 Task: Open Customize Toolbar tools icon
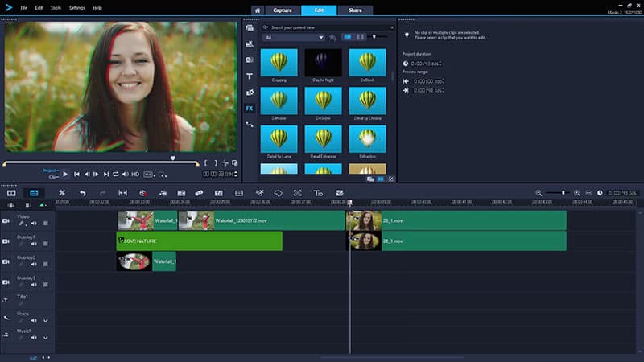[x=62, y=193]
